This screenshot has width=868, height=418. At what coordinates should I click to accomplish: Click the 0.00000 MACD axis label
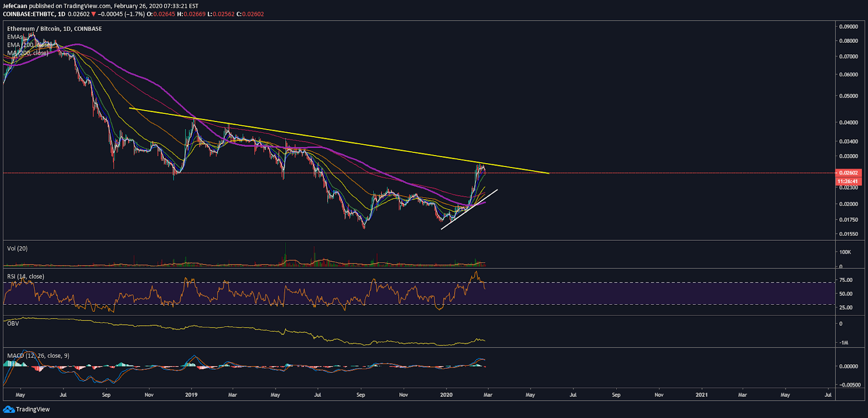[848, 366]
